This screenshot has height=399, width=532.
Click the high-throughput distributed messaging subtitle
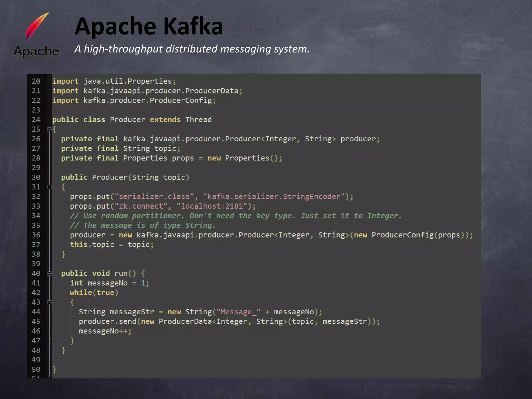coord(192,49)
